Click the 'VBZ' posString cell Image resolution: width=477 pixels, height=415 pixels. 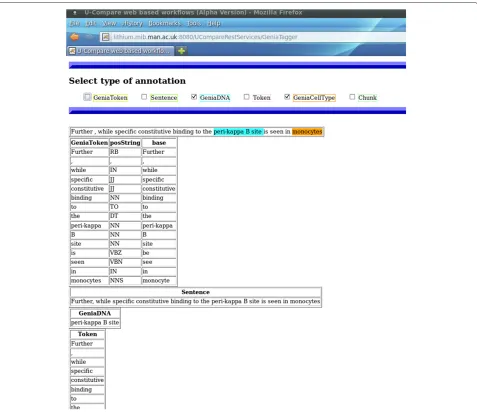coord(125,253)
